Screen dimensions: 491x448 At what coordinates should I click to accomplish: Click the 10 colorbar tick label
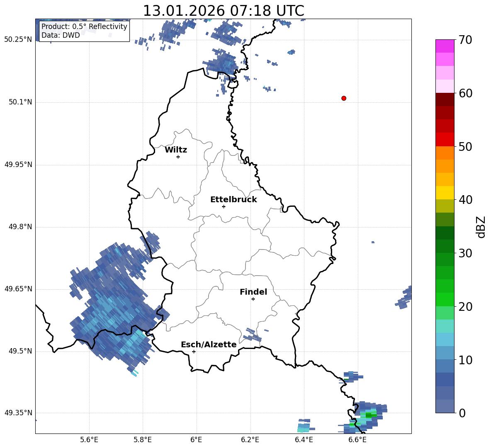click(465, 360)
